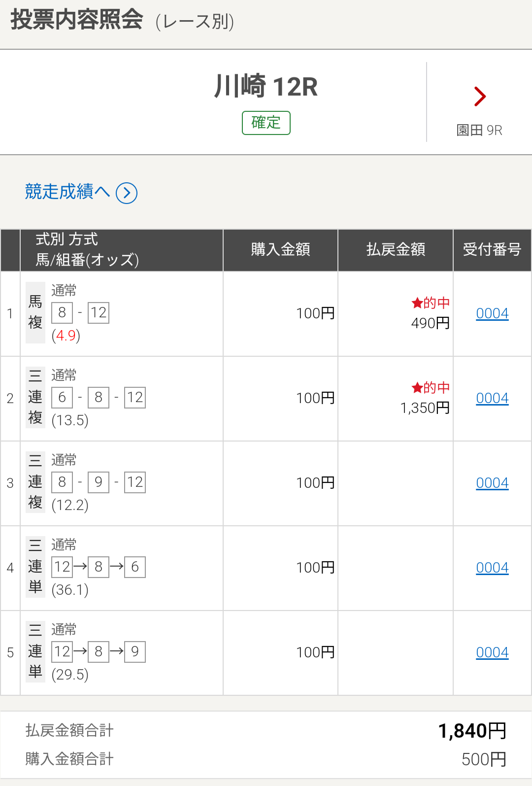The height and width of the screenshot is (786, 532).
Task: Click the 購入金額 column header
Action: click(280, 250)
